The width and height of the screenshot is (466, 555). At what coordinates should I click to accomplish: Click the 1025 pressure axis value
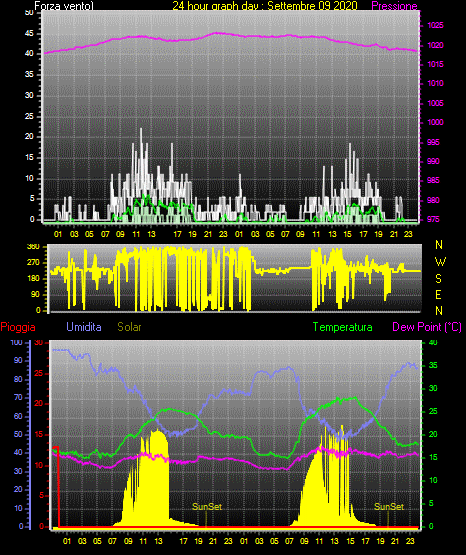pos(435,25)
